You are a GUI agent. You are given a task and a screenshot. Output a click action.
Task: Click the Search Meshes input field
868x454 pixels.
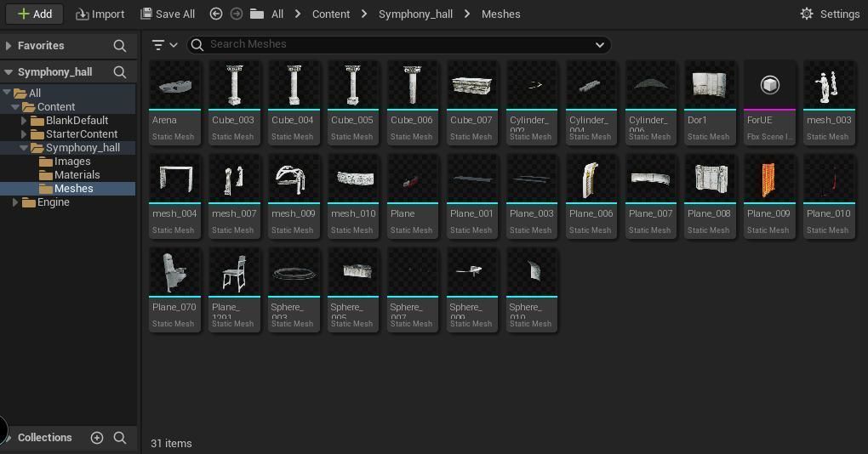[x=398, y=44]
